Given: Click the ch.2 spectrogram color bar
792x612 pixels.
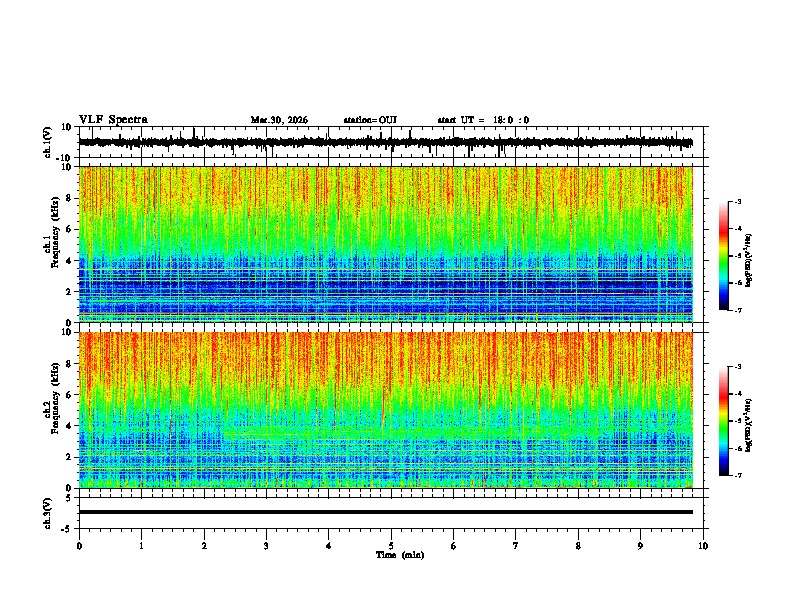Looking at the screenshot, I should [x=723, y=421].
